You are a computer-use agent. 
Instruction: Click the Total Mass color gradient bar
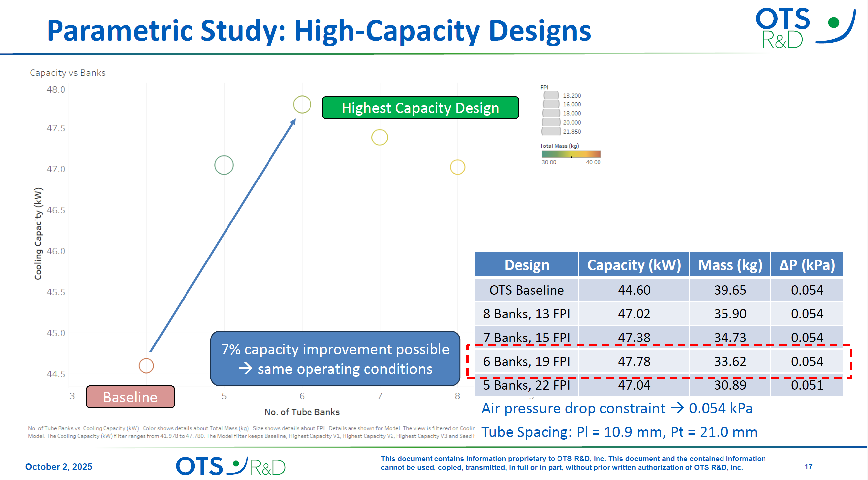click(x=570, y=155)
